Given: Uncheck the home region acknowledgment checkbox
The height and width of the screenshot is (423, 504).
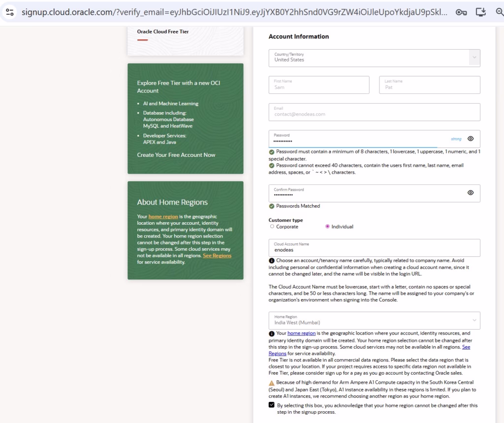Looking at the screenshot, I should [x=271, y=405].
